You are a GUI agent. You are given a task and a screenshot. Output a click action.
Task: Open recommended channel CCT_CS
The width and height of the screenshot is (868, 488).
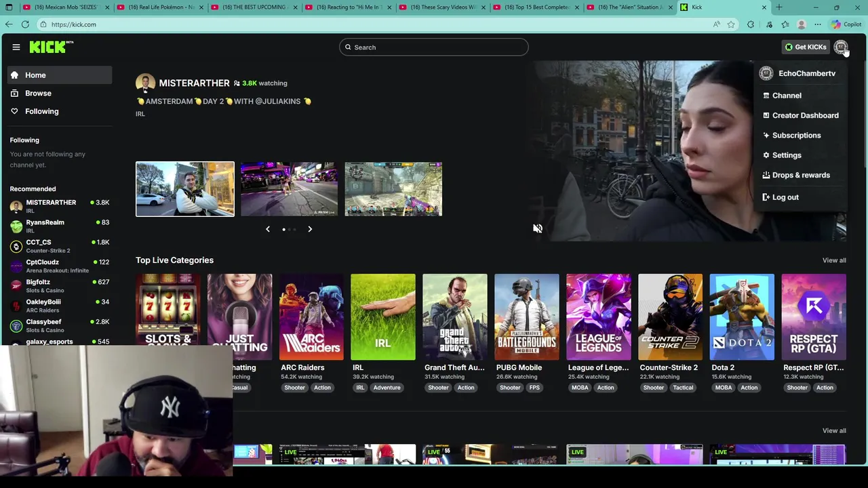point(60,246)
